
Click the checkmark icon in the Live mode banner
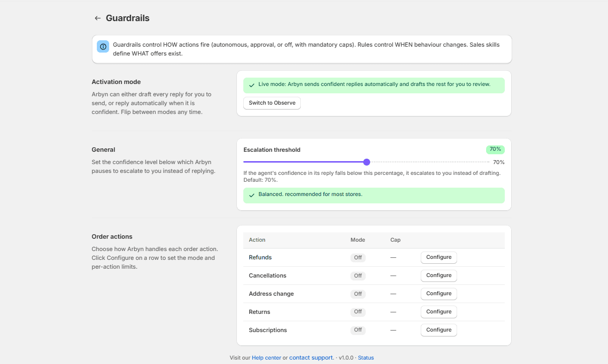pyautogui.click(x=252, y=85)
